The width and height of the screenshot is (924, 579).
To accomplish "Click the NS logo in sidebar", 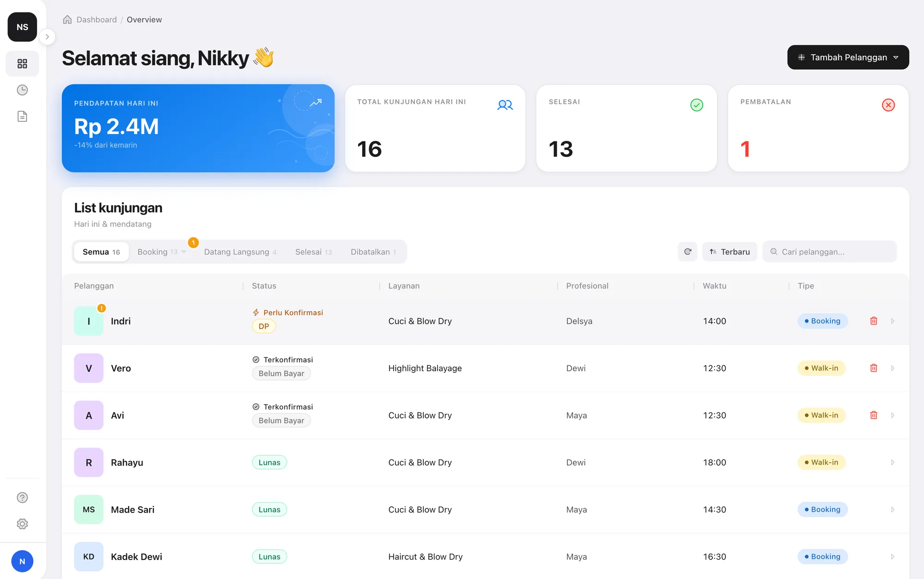I will (22, 27).
